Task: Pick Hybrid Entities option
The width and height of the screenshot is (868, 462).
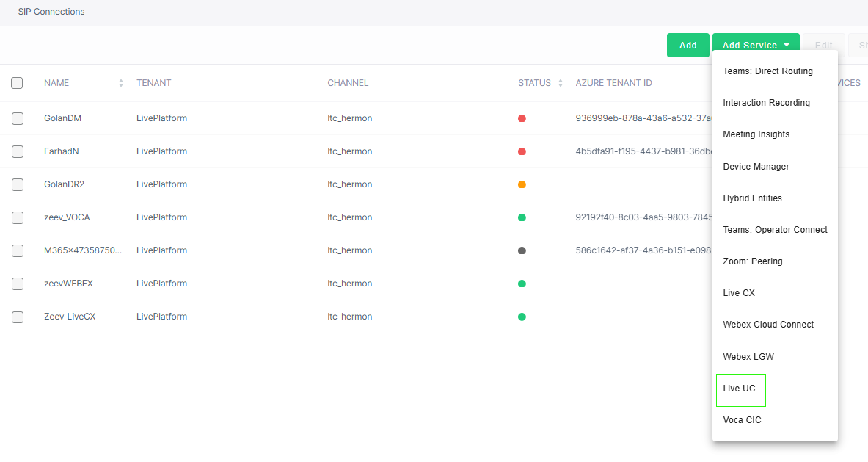Action: click(752, 198)
